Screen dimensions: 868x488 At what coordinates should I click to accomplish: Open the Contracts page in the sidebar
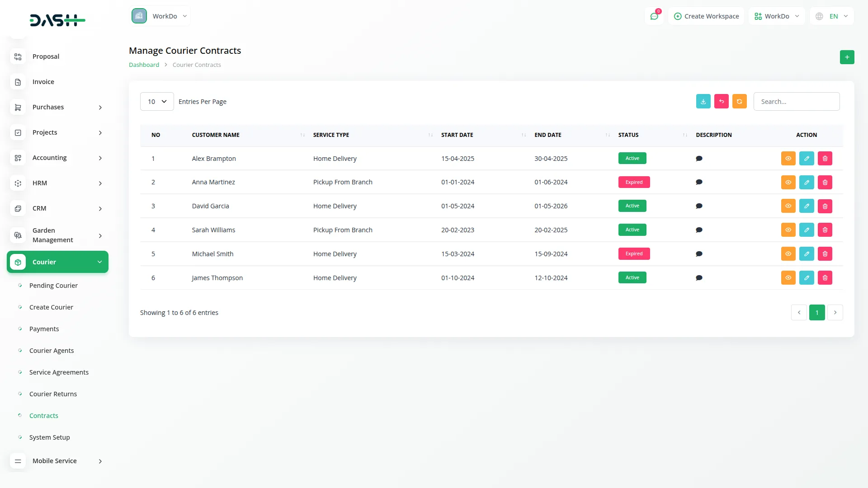pos(43,415)
